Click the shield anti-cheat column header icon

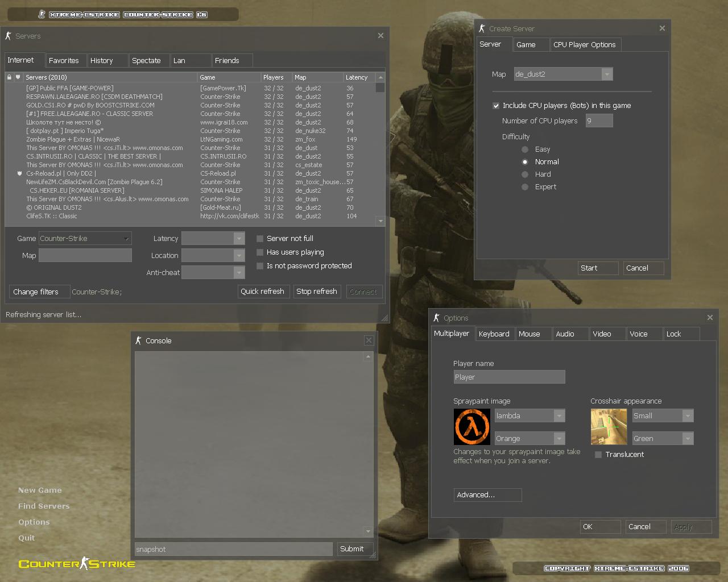pyautogui.click(x=18, y=77)
